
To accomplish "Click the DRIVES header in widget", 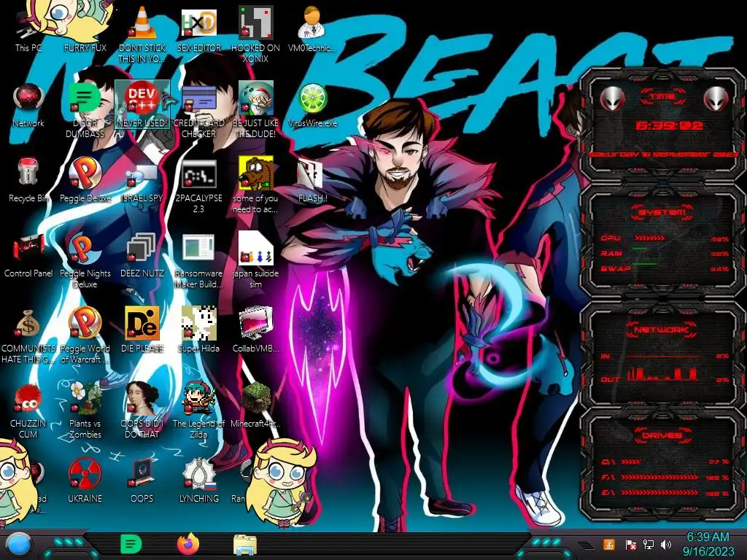I will click(662, 435).
